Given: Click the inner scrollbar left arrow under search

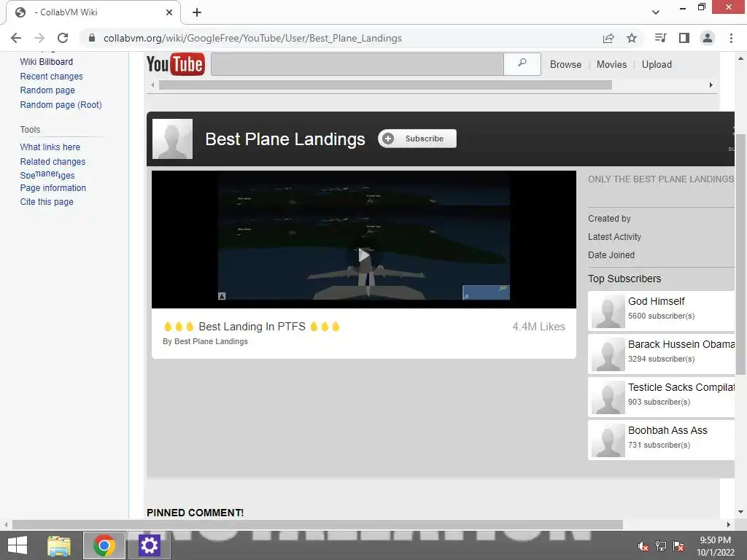Looking at the screenshot, I should (x=152, y=85).
